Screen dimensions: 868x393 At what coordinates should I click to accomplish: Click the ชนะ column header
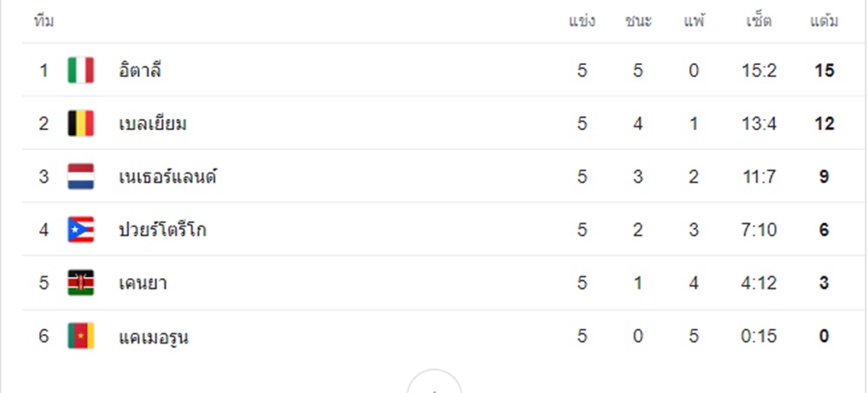(x=638, y=22)
